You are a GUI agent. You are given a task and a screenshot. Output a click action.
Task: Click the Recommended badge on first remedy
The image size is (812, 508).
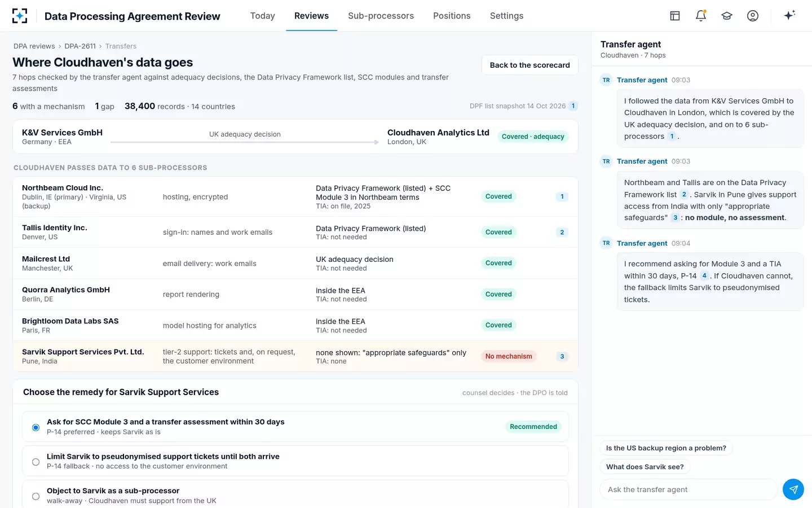point(533,427)
